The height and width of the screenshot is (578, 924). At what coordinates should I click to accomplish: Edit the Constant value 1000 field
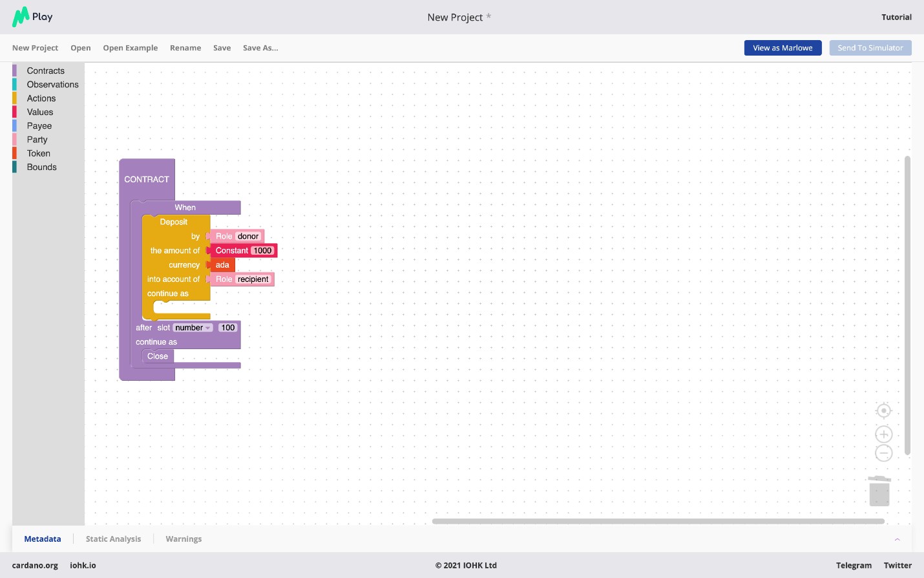tap(262, 251)
